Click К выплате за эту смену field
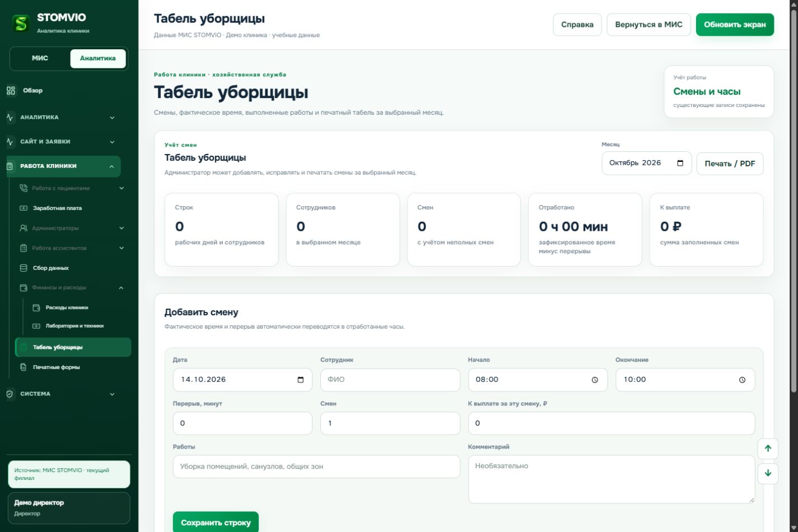The image size is (798, 532). point(612,423)
